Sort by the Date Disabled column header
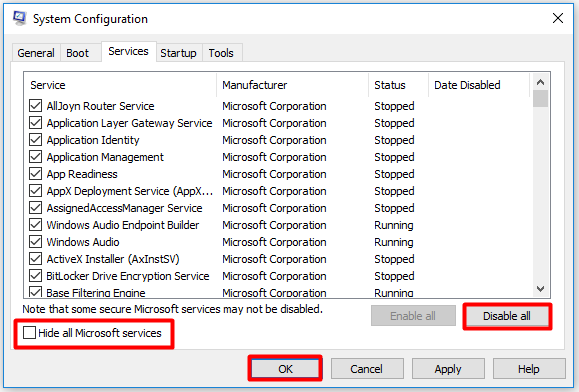 point(479,85)
